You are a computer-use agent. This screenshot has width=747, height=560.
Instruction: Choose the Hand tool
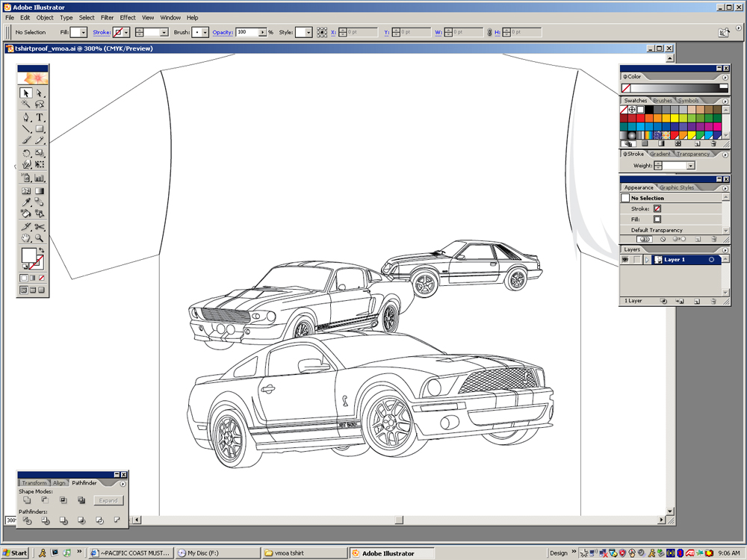pyautogui.click(x=26, y=238)
